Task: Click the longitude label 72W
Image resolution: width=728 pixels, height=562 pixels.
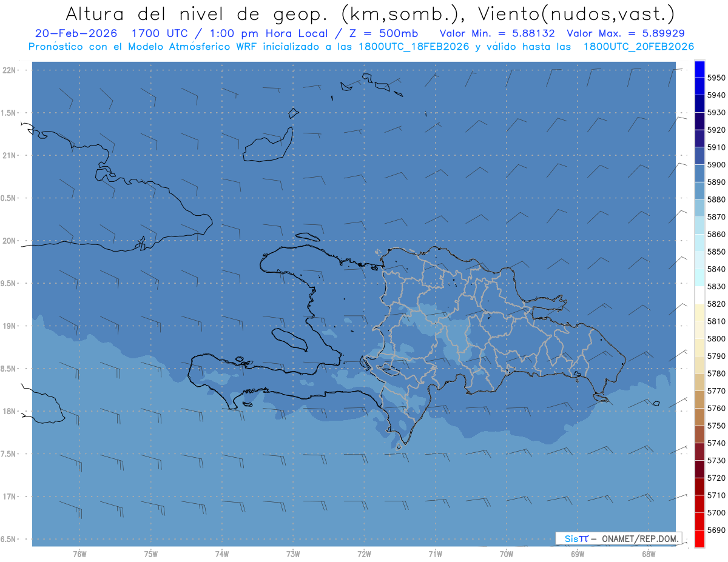Action: click(364, 554)
